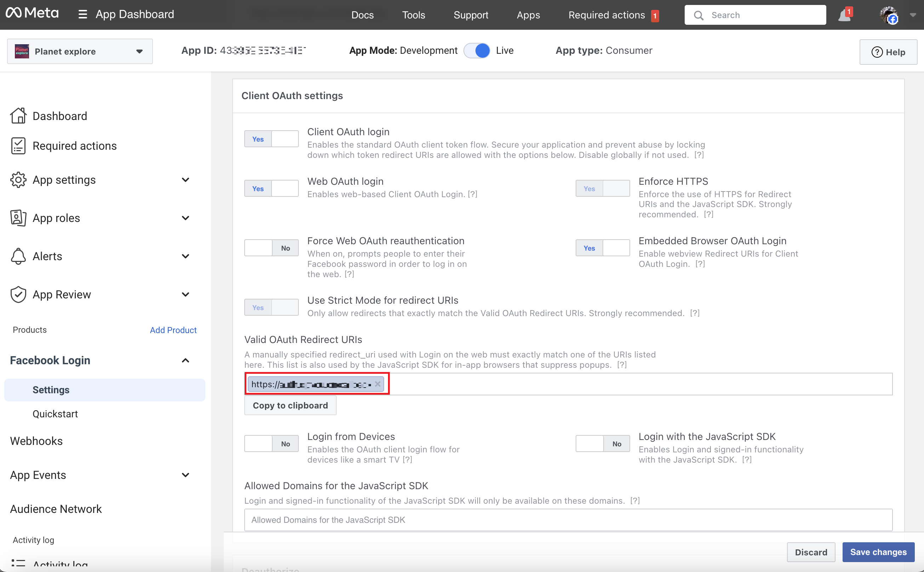The image size is (924, 572).
Task: Open the notifications bell icon
Action: tap(844, 16)
